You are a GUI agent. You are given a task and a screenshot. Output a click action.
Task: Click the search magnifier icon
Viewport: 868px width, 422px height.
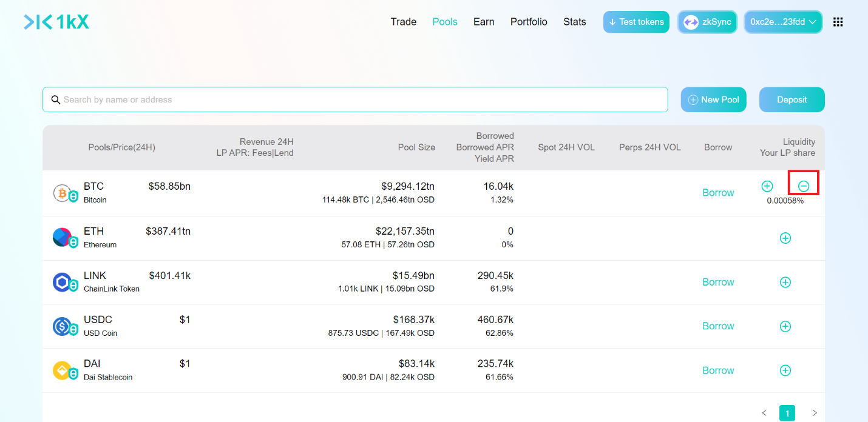pos(56,99)
